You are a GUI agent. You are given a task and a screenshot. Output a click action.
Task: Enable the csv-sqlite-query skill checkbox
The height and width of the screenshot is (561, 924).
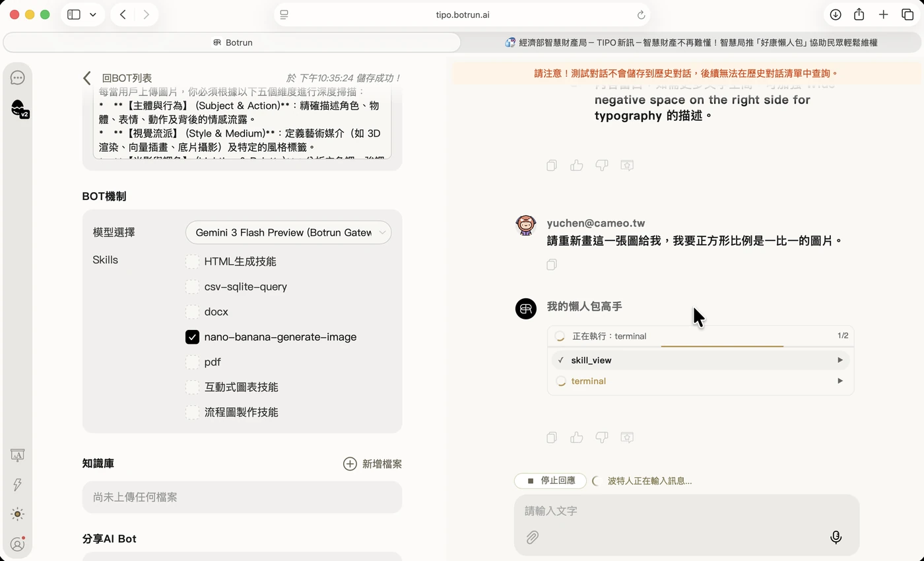click(192, 287)
